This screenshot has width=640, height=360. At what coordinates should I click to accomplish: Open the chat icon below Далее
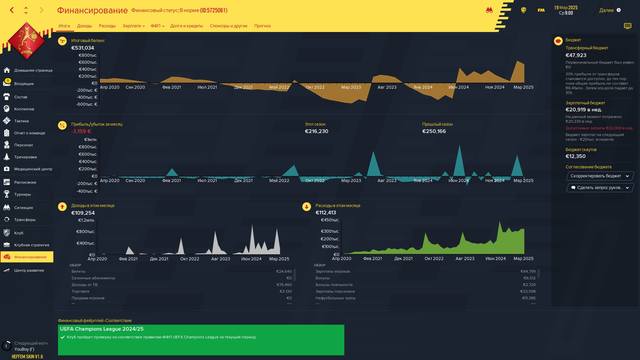(x=627, y=26)
